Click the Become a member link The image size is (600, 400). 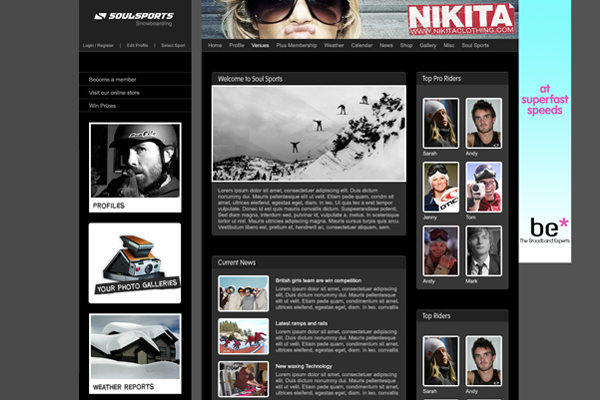[x=112, y=80]
